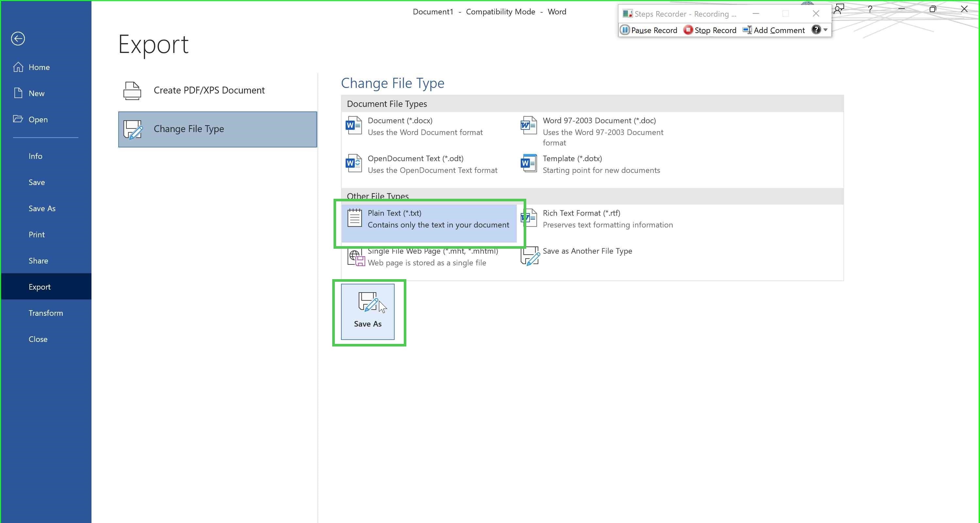Click the Plain Text notepad icon
The height and width of the screenshot is (523, 980).
(354, 218)
